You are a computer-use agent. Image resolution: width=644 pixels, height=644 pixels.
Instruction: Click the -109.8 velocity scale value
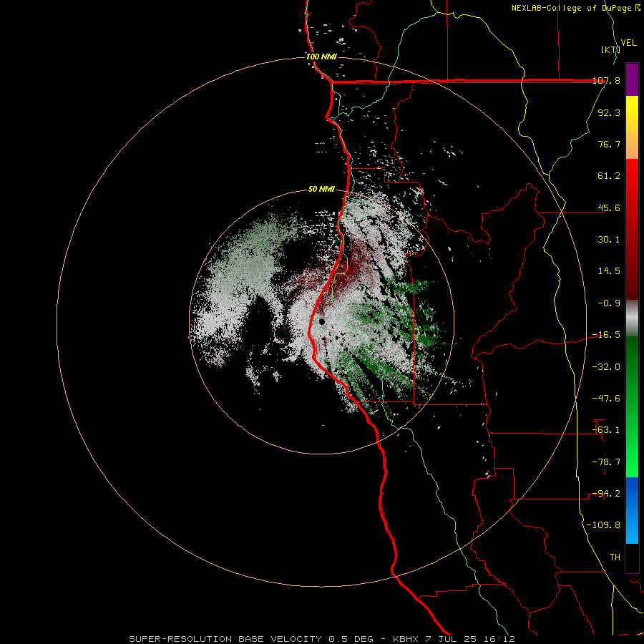604,525
